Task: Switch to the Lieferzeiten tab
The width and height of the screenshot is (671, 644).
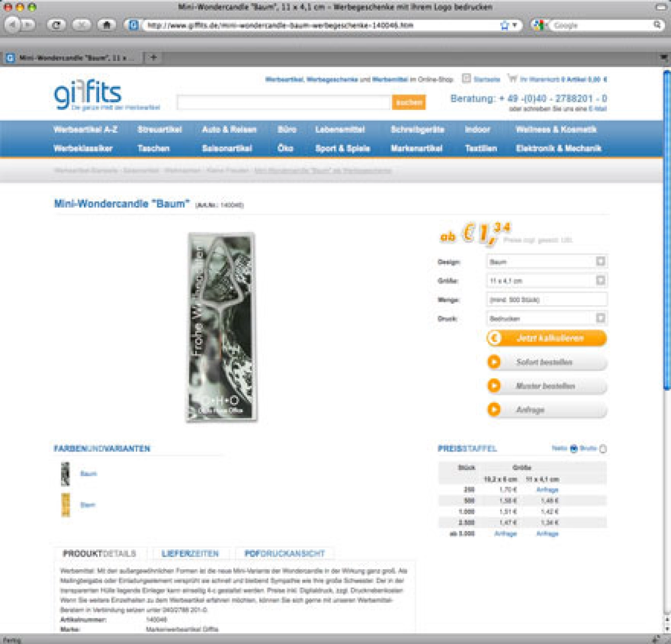Action: pos(190,554)
